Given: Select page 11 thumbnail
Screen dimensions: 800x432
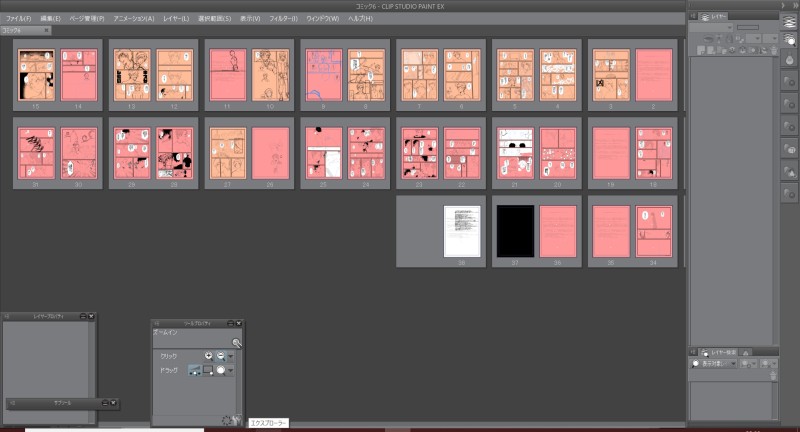Looking at the screenshot, I should [x=228, y=75].
